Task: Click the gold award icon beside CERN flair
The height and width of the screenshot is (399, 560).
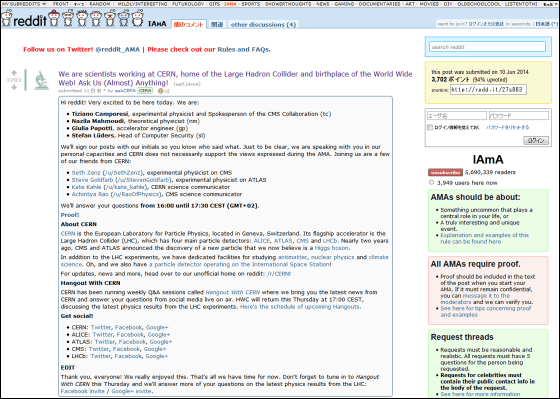Action: (x=161, y=91)
